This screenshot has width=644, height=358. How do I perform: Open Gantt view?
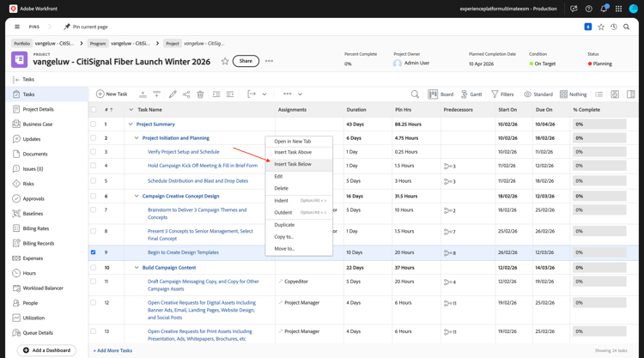point(471,94)
